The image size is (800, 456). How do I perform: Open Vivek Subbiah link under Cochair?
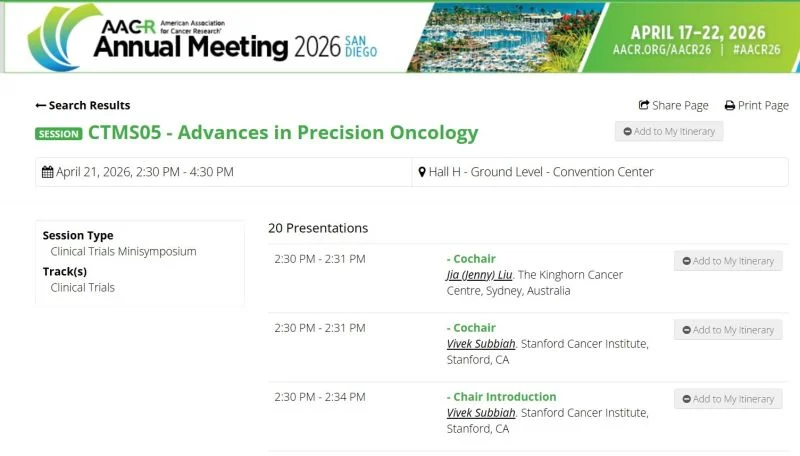point(481,344)
